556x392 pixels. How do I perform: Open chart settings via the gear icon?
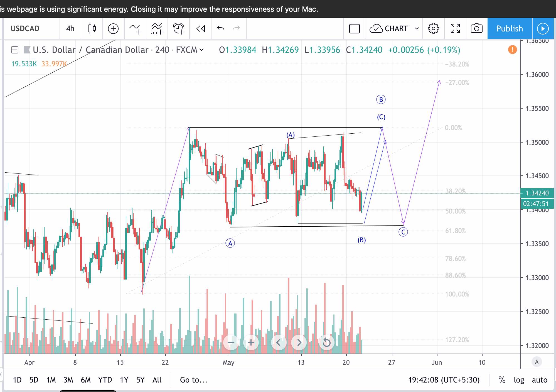(433, 28)
